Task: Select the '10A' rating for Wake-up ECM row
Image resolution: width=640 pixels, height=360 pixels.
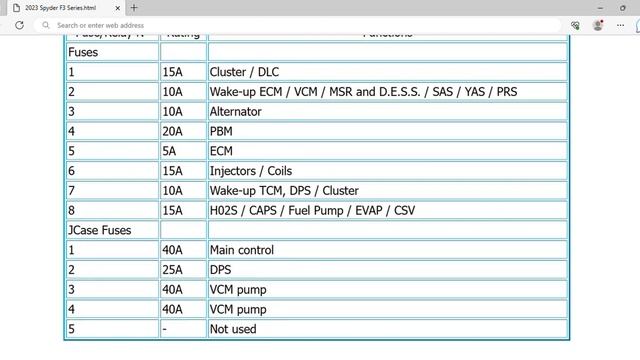Action: pyautogui.click(x=183, y=92)
